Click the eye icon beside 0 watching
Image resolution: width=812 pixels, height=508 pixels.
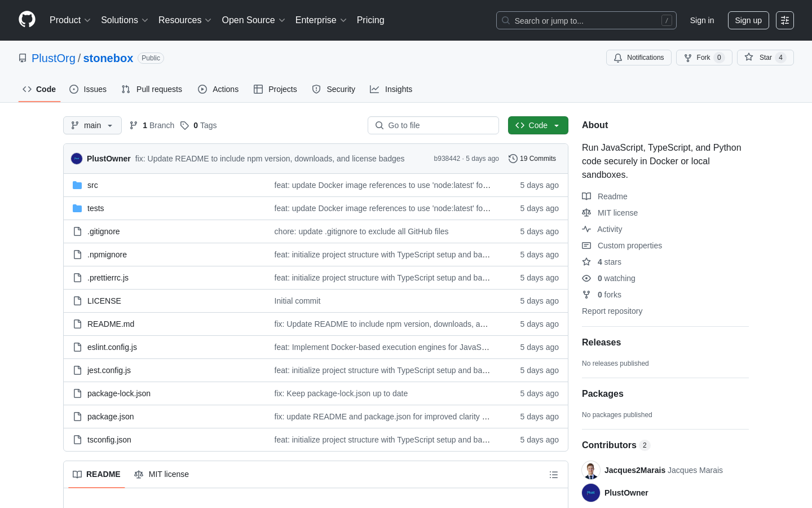[586, 278]
